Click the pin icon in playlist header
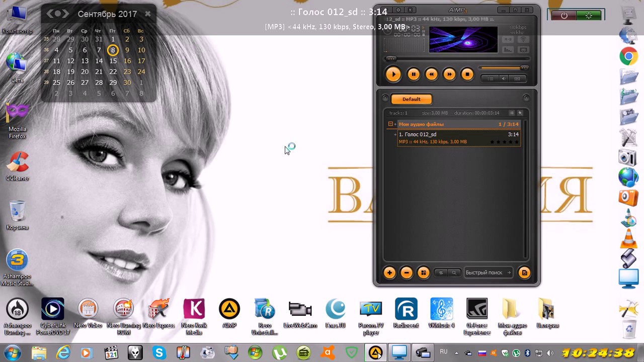The width and height of the screenshot is (644, 362). (520, 113)
